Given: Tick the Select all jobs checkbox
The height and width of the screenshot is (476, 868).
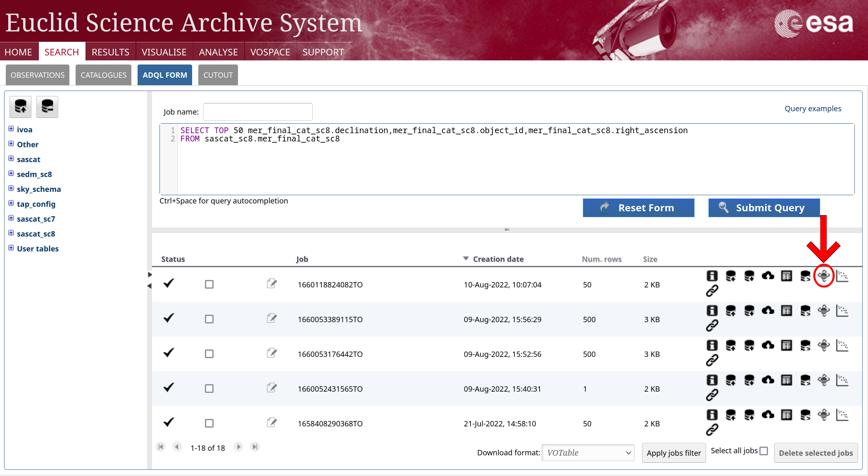Looking at the screenshot, I should point(764,451).
